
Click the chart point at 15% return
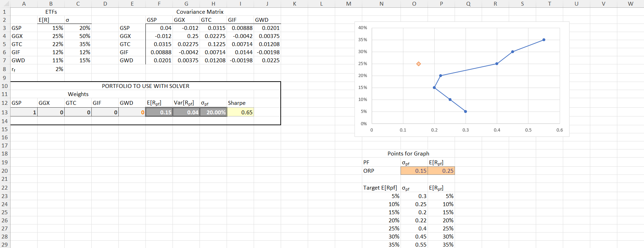click(x=434, y=88)
